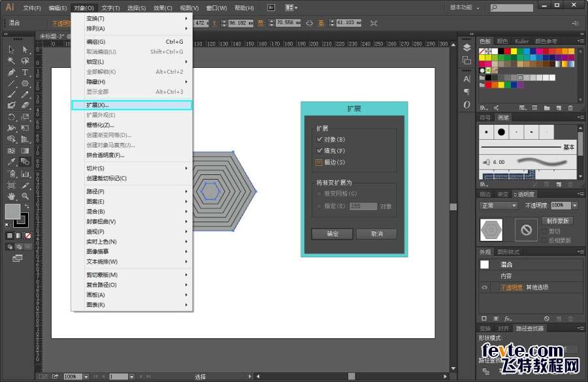Select the Polygon shape tool
588x382 pixels.
(25, 84)
